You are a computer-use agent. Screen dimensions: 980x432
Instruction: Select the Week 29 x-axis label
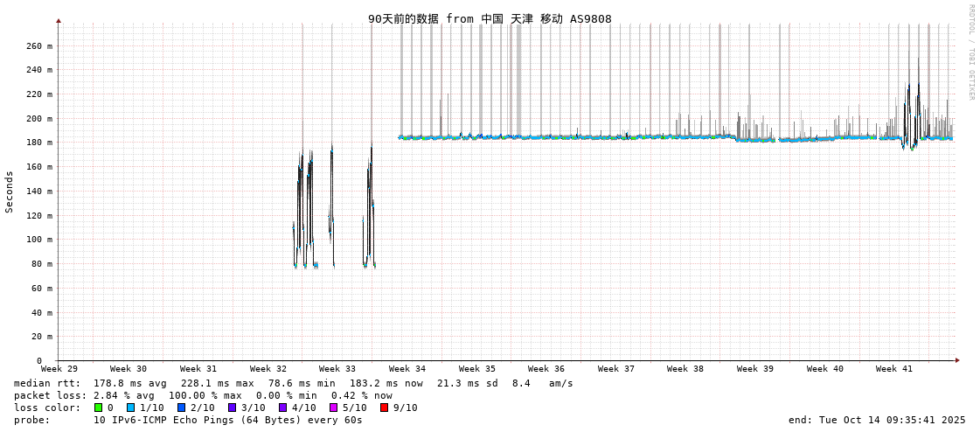pyautogui.click(x=59, y=369)
